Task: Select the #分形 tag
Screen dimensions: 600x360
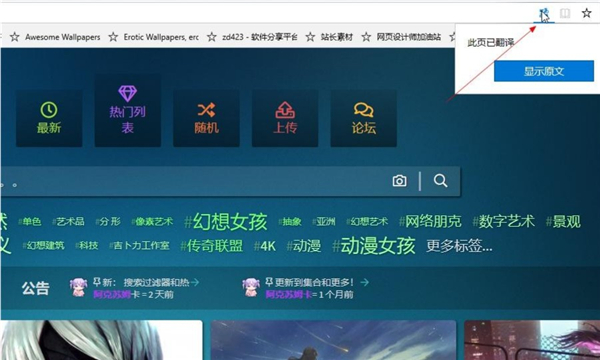Action: point(108,222)
